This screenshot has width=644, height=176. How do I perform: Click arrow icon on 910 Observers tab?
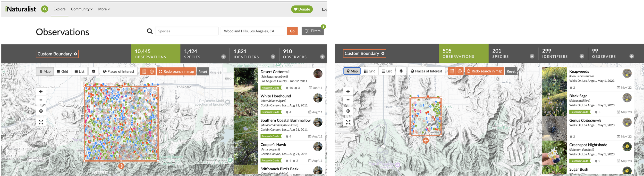point(322,57)
